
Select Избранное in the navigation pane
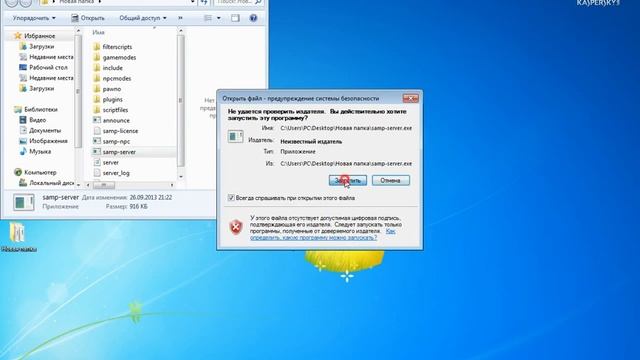[x=39, y=36]
